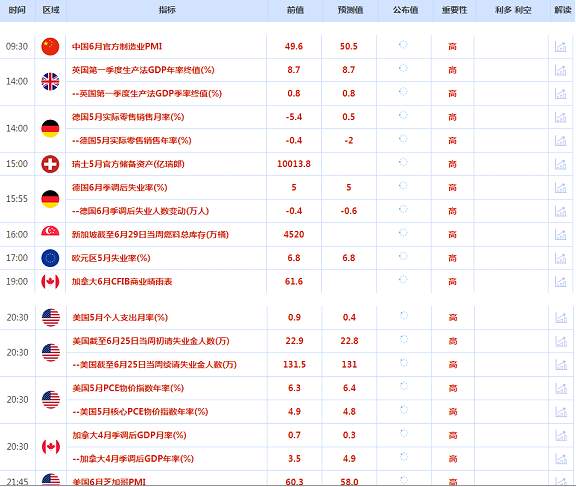The width and height of the screenshot is (576, 487).
Task: Click previous value 61.6
Action: tap(294, 282)
